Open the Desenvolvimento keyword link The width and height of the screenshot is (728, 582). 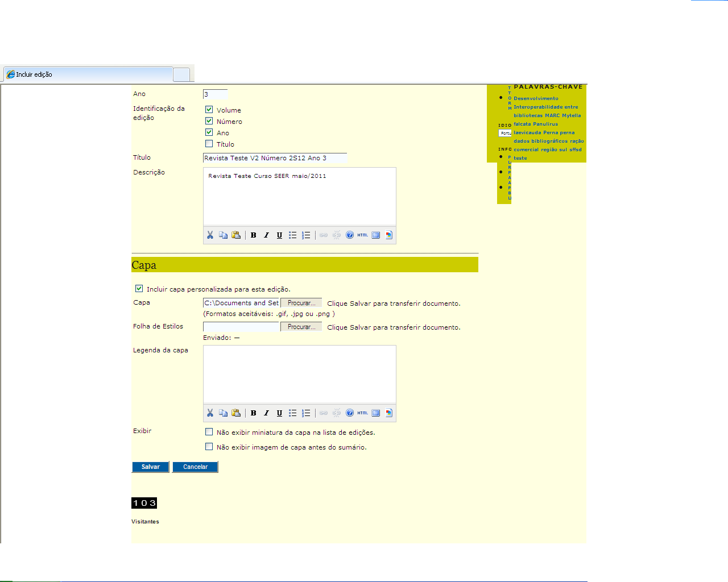pyautogui.click(x=536, y=98)
